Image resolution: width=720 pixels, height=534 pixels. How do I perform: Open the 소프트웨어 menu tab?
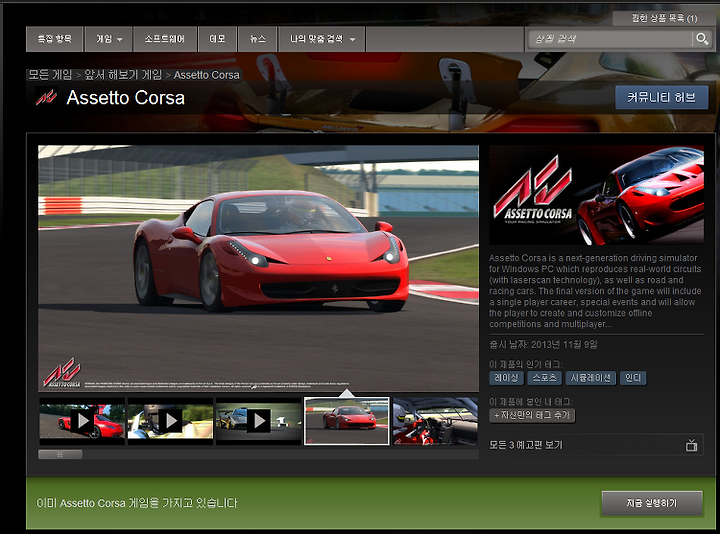click(165, 39)
